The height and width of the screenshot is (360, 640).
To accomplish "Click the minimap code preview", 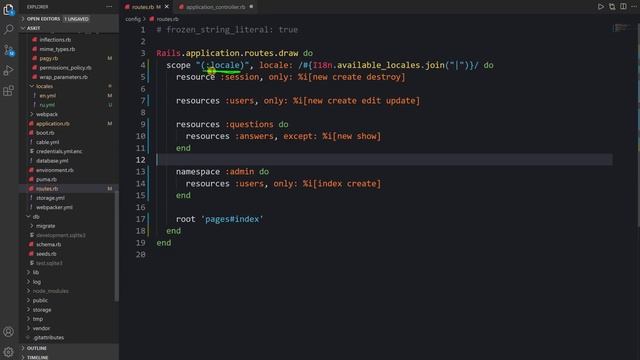I will coord(623,28).
